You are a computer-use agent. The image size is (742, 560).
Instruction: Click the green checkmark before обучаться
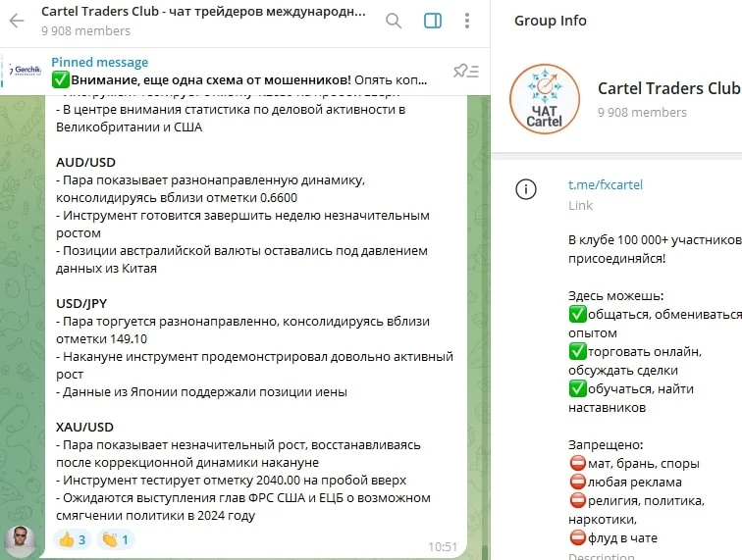577,388
